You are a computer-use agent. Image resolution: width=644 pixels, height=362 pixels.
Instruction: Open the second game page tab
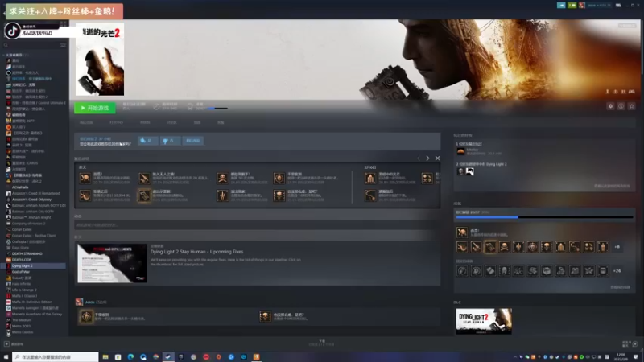point(116,122)
